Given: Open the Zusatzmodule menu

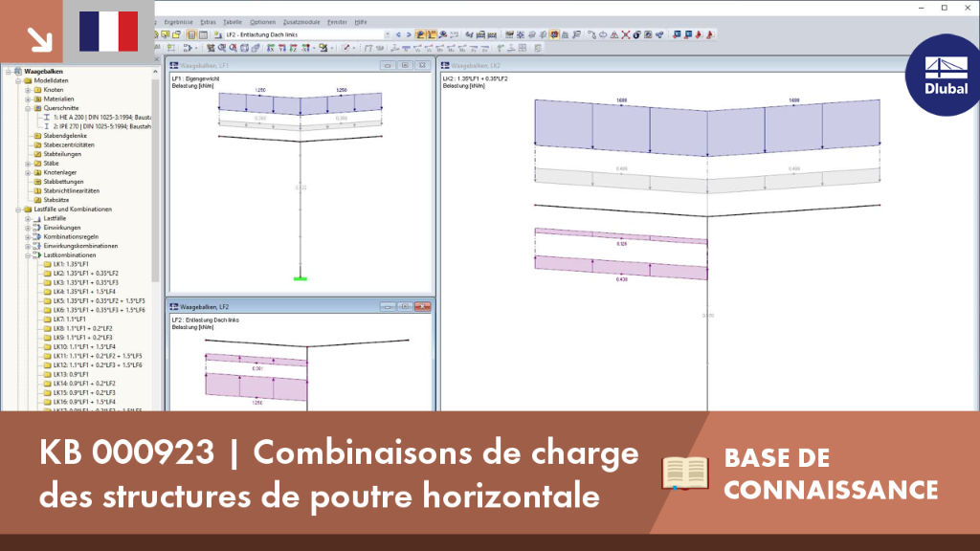Looking at the screenshot, I should 301,22.
